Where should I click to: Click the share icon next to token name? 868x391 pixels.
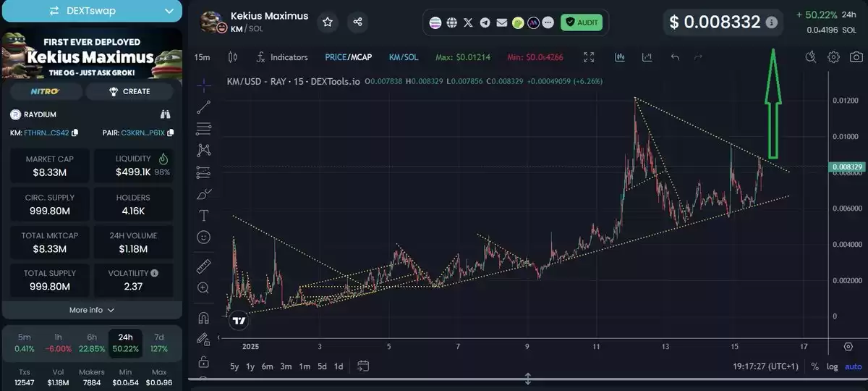click(357, 22)
